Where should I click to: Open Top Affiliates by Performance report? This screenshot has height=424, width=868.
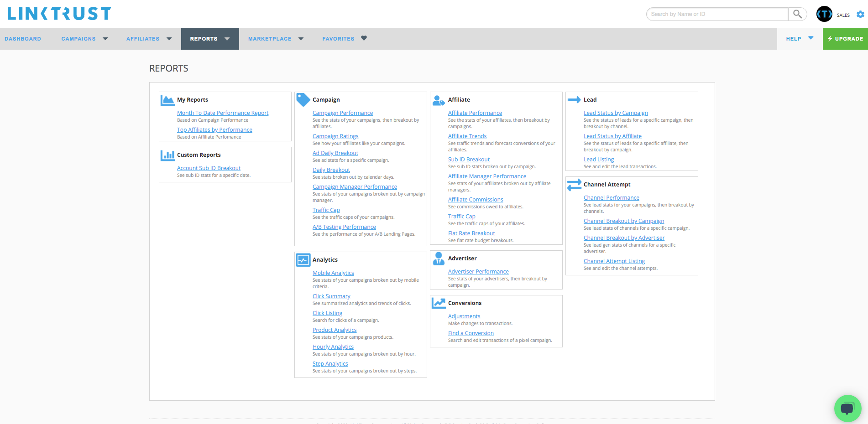(214, 130)
